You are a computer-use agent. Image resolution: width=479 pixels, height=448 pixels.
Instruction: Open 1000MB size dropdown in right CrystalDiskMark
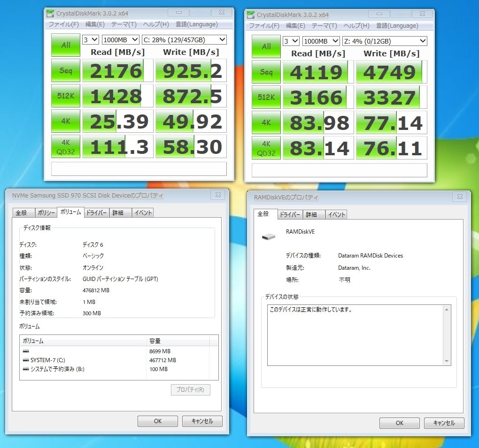[x=321, y=41]
